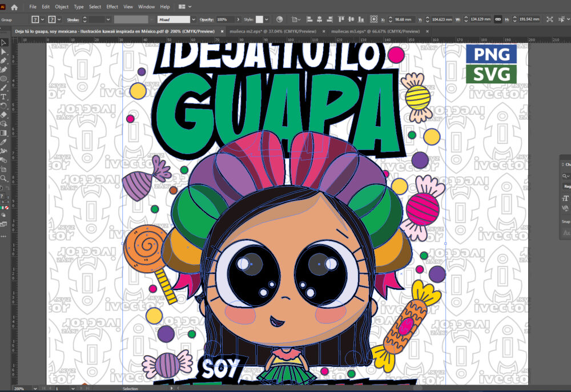Select the Ellipse shape tool
This screenshot has width=571, height=392.
(x=3, y=79)
